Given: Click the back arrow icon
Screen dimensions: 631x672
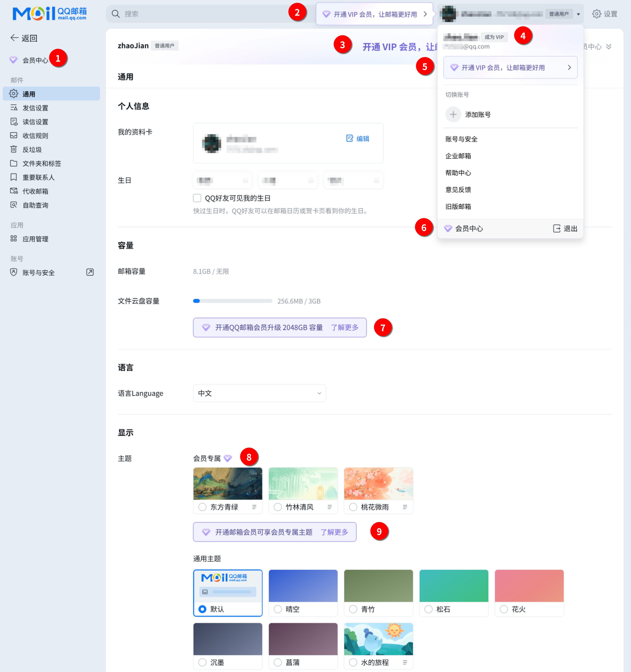Looking at the screenshot, I should pyautogui.click(x=14, y=38).
